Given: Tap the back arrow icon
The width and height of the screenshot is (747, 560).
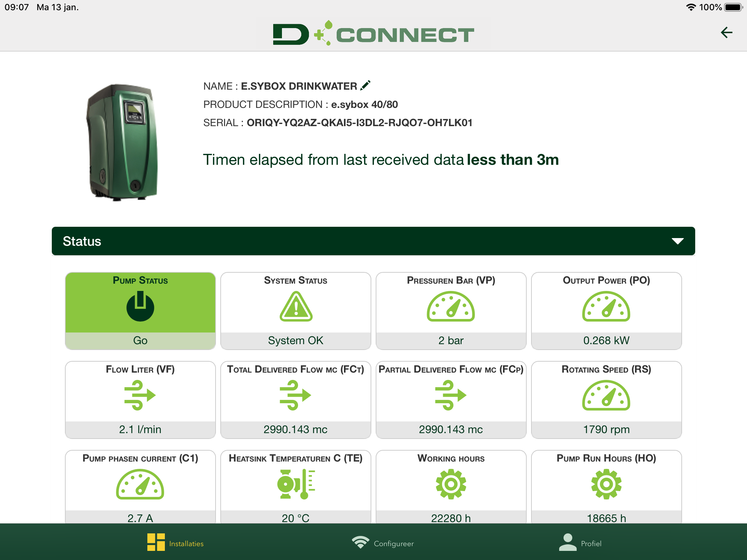Looking at the screenshot, I should pyautogui.click(x=727, y=33).
